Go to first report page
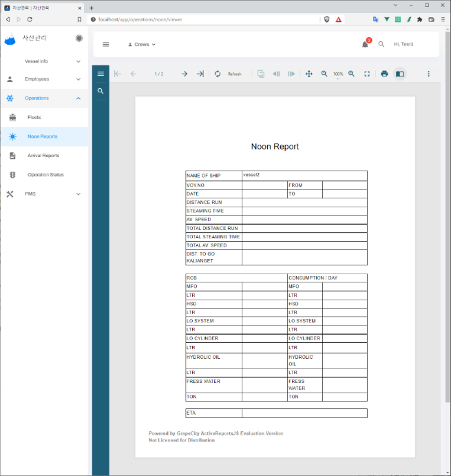 point(118,74)
